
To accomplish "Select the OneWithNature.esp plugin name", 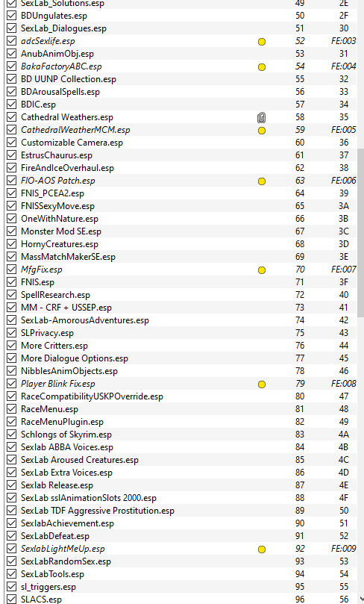I will (60, 219).
